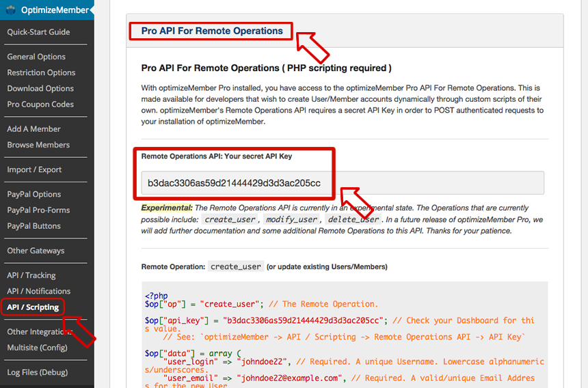This screenshot has height=388, width=588.
Task: Open Browse Members list
Action: [x=38, y=145]
